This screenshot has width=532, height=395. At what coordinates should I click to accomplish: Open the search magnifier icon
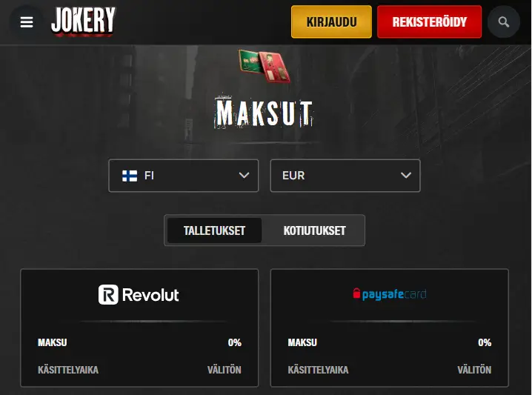point(504,22)
